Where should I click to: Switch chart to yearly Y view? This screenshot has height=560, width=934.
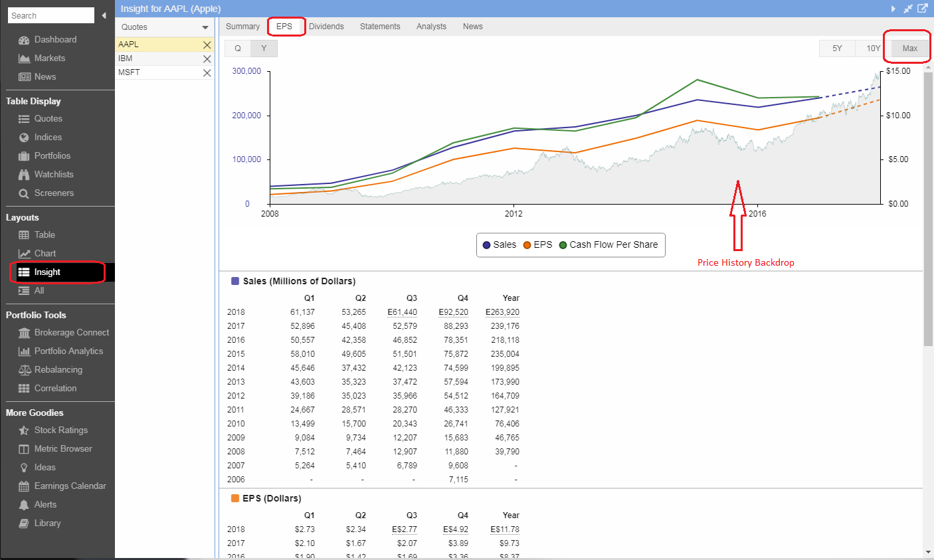(264, 48)
